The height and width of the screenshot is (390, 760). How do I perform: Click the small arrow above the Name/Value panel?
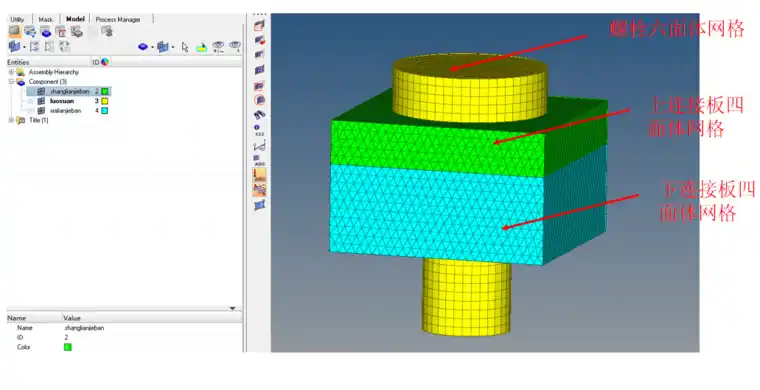click(x=233, y=308)
